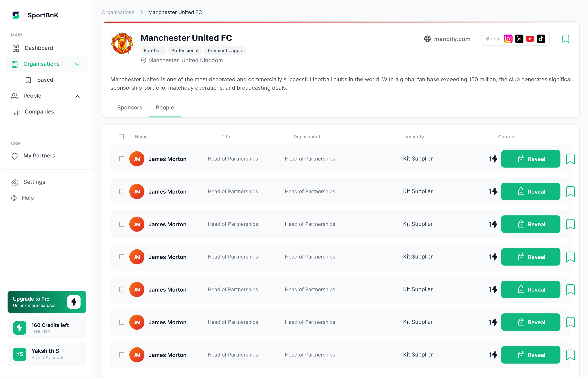Tick checkbox for first James Morton row

(x=122, y=159)
